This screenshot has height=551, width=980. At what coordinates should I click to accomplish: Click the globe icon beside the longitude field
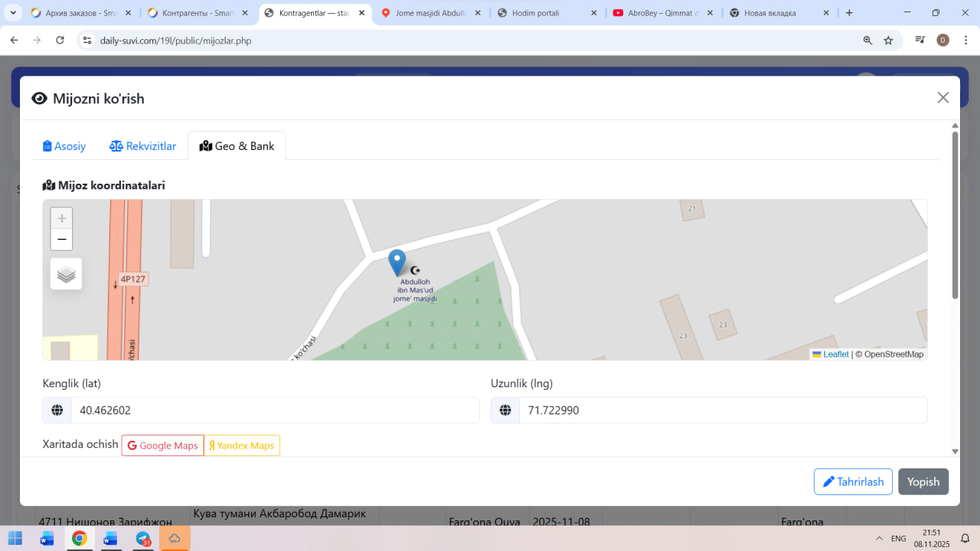(505, 410)
